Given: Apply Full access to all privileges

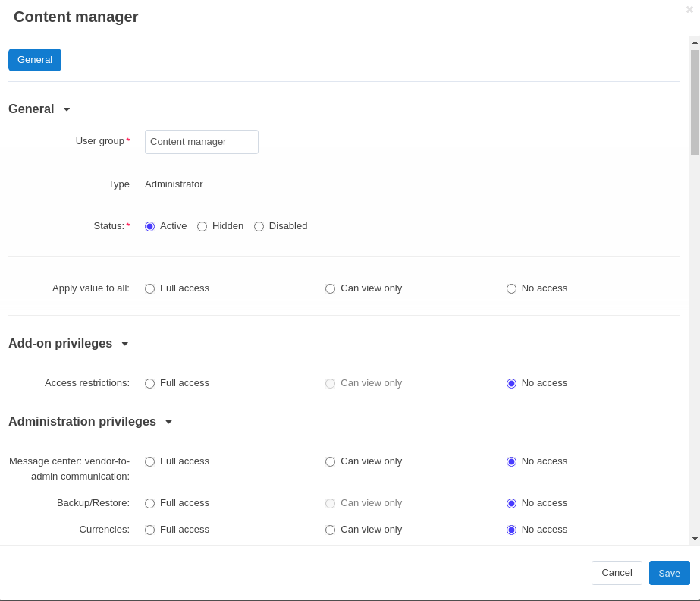Looking at the screenshot, I should (x=150, y=288).
